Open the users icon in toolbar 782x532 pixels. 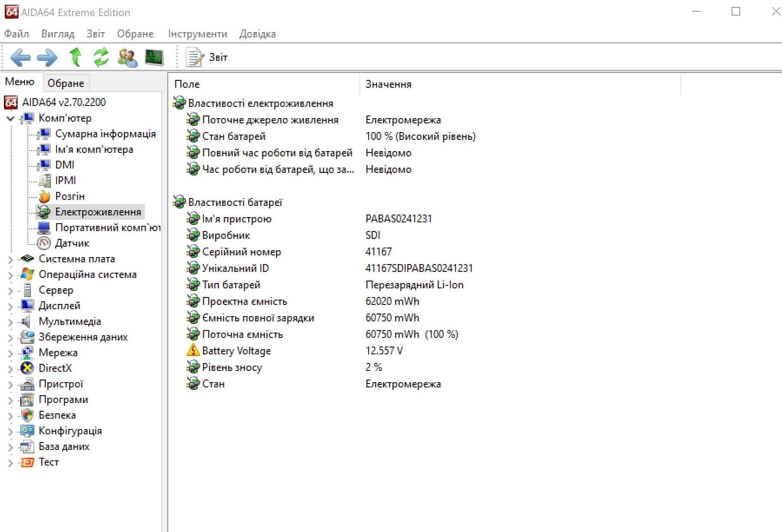coord(127,57)
